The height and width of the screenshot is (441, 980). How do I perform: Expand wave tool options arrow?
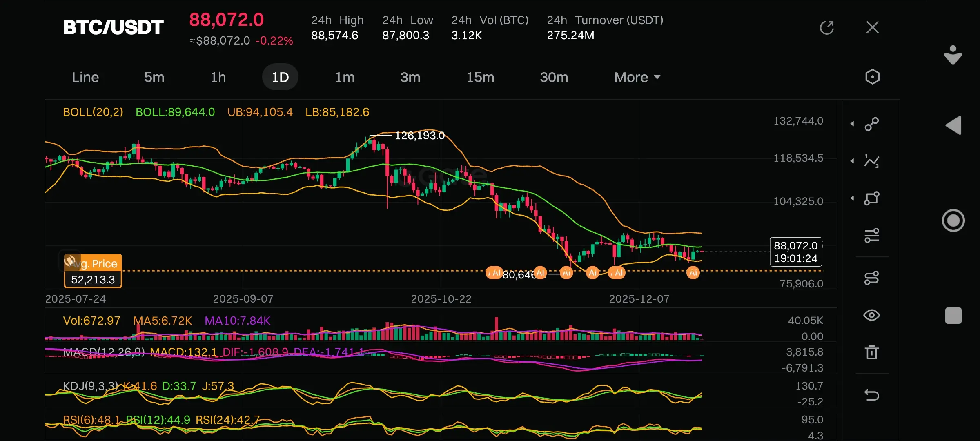[x=852, y=161]
